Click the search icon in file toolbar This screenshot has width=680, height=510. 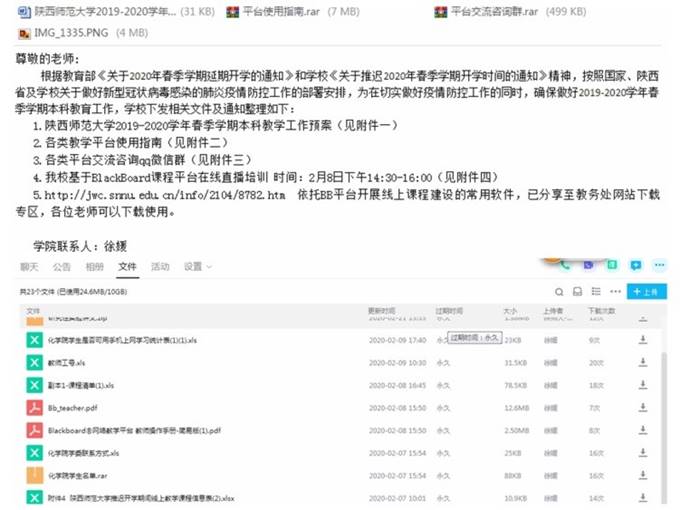pyautogui.click(x=561, y=291)
